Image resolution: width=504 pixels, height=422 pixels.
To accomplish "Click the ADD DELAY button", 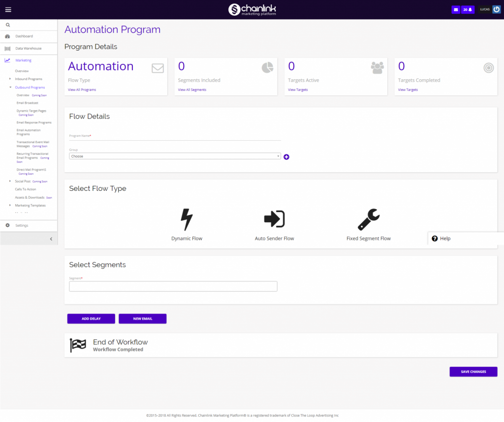I will click(x=91, y=318).
